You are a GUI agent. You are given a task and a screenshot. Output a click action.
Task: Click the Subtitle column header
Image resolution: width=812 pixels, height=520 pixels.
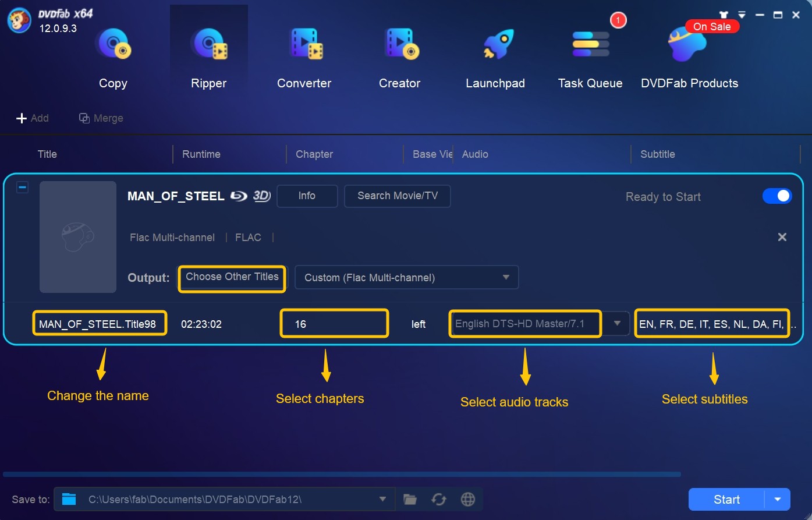click(658, 154)
